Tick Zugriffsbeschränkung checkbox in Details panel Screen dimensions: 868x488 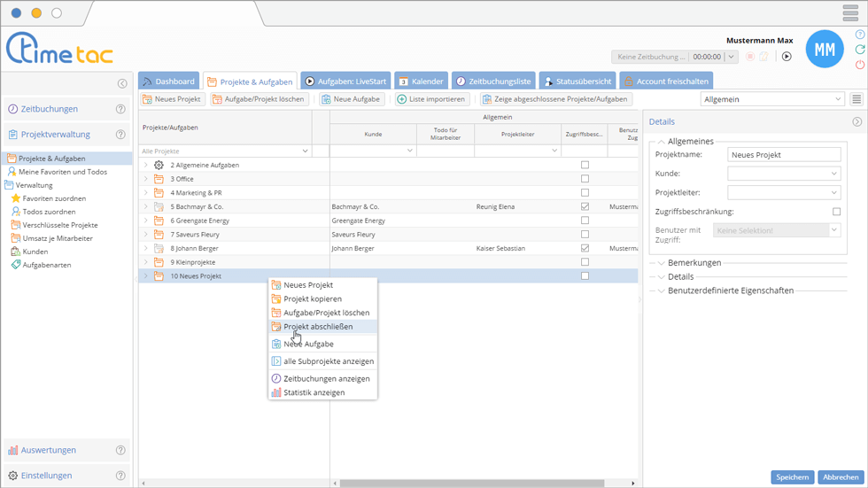[836, 212]
